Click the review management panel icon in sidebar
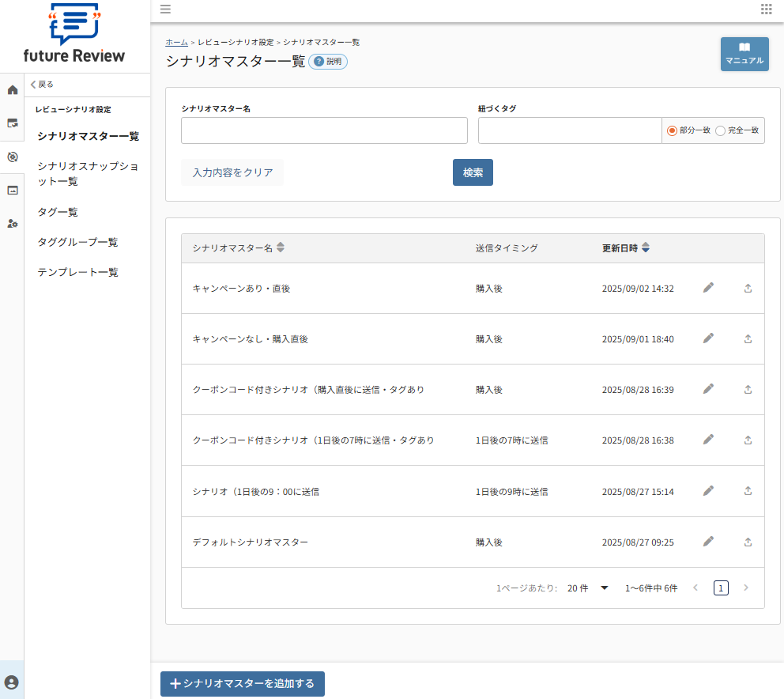This screenshot has width=784, height=699. pos(11,123)
